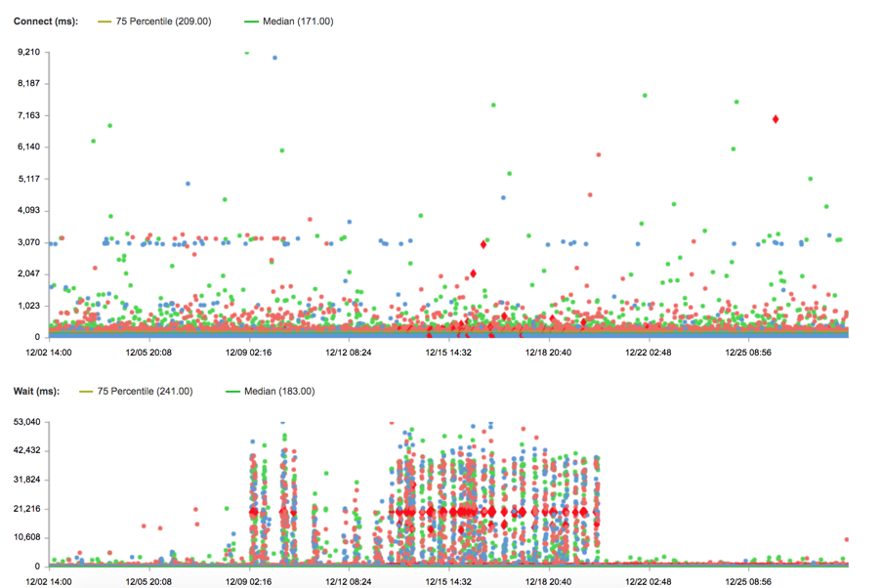The height and width of the screenshot is (588, 882).
Task: Click the Connect chart y-axis label 3,070
Action: coord(29,242)
